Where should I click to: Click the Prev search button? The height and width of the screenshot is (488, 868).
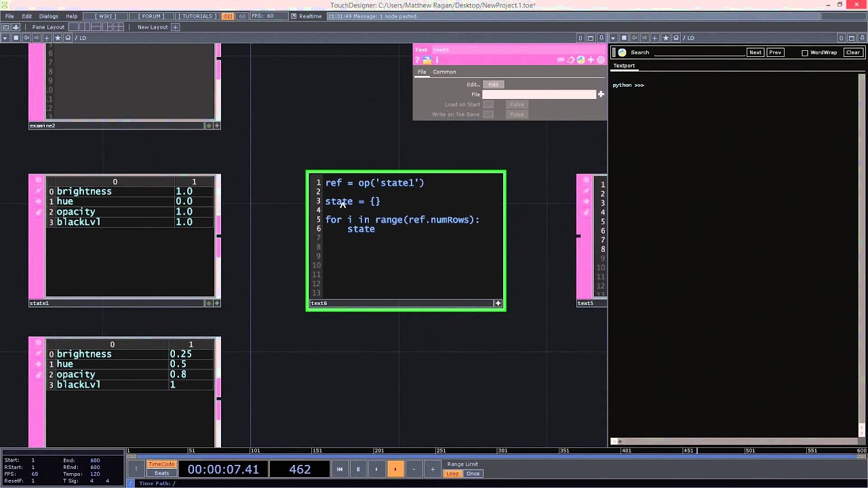pyautogui.click(x=775, y=52)
